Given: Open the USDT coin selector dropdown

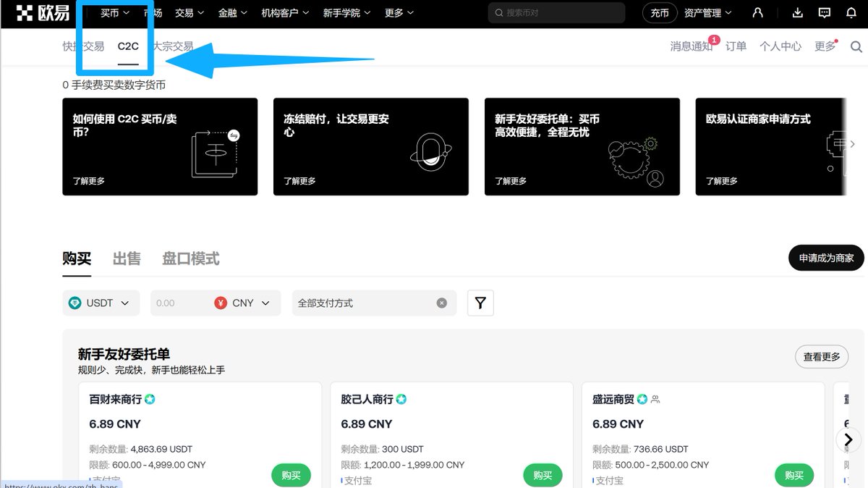Looking at the screenshot, I should coord(101,303).
